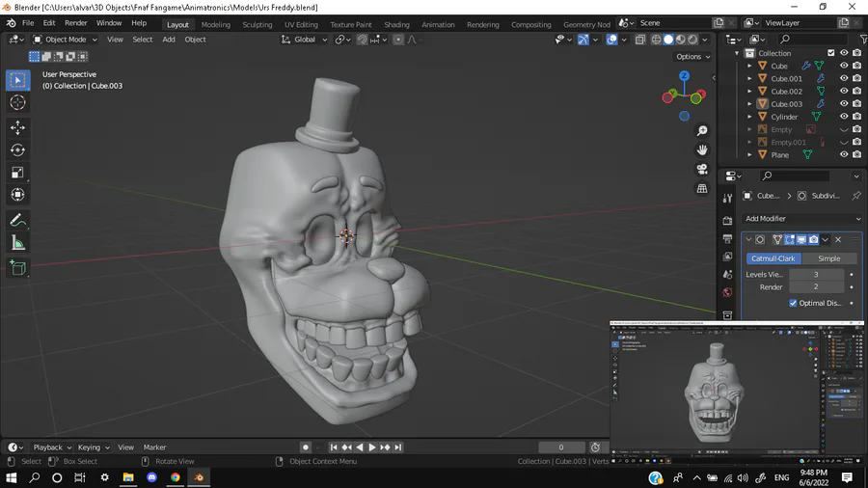
Task: Collapse Subdivision modifier panel
Action: click(x=748, y=239)
